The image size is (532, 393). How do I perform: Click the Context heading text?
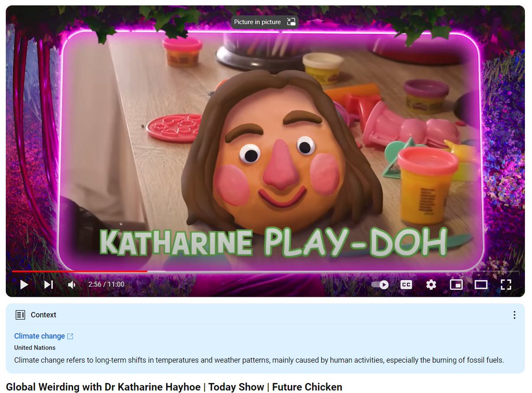click(x=43, y=315)
